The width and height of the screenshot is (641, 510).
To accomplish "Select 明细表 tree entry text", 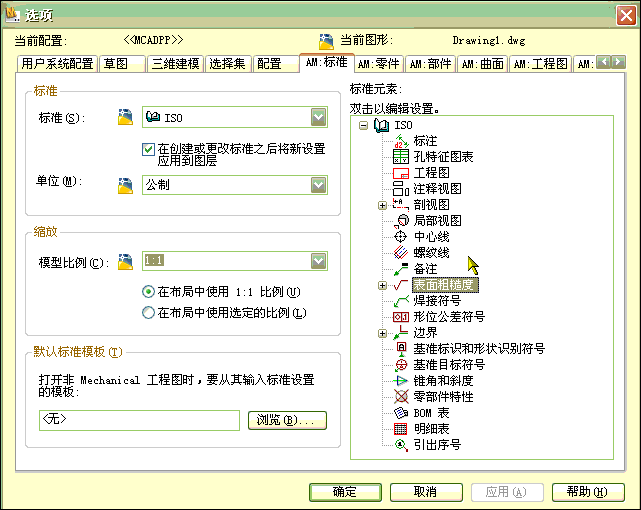I will click(x=431, y=429).
